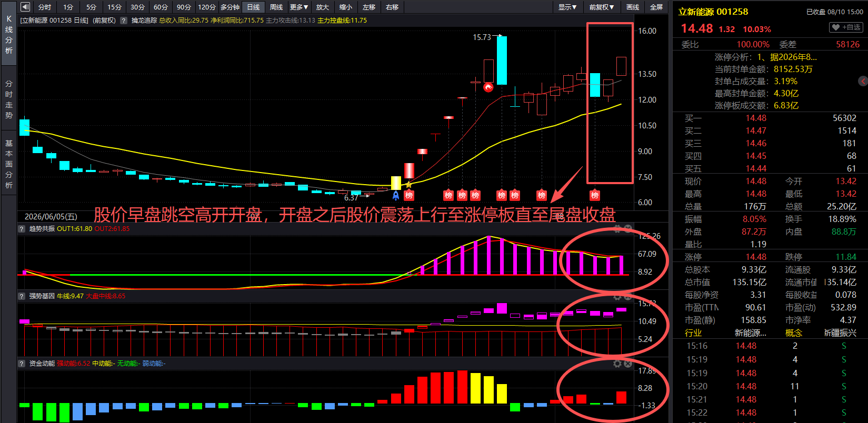
Task: Open the 基本面分析 sidebar tab
Action: [9, 164]
